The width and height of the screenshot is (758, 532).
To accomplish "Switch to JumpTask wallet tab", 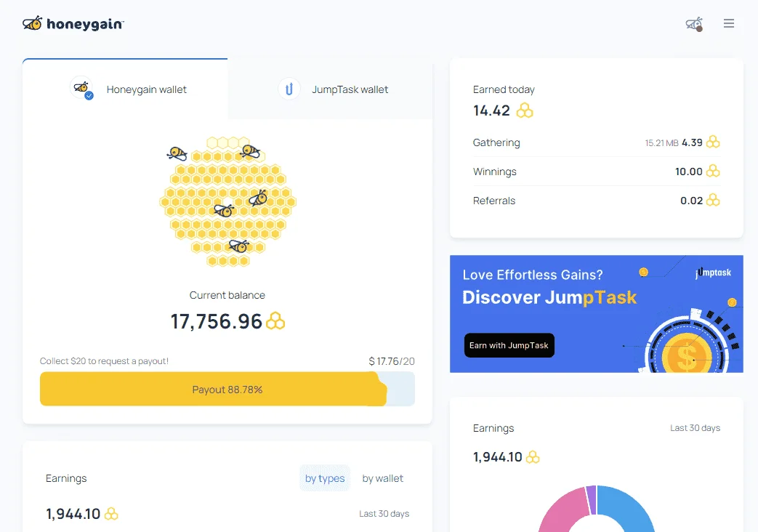I will point(330,89).
